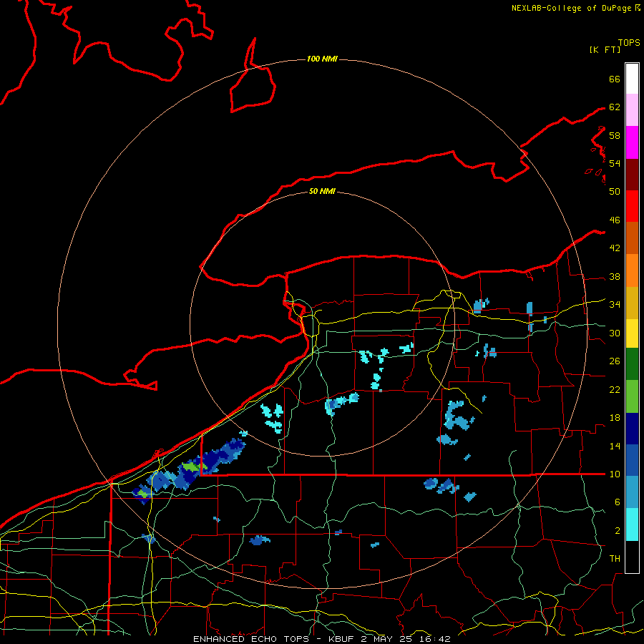Select the burnt orange legend swatch
Image resolution: width=644 pixels, height=644 pixels.
(632, 238)
